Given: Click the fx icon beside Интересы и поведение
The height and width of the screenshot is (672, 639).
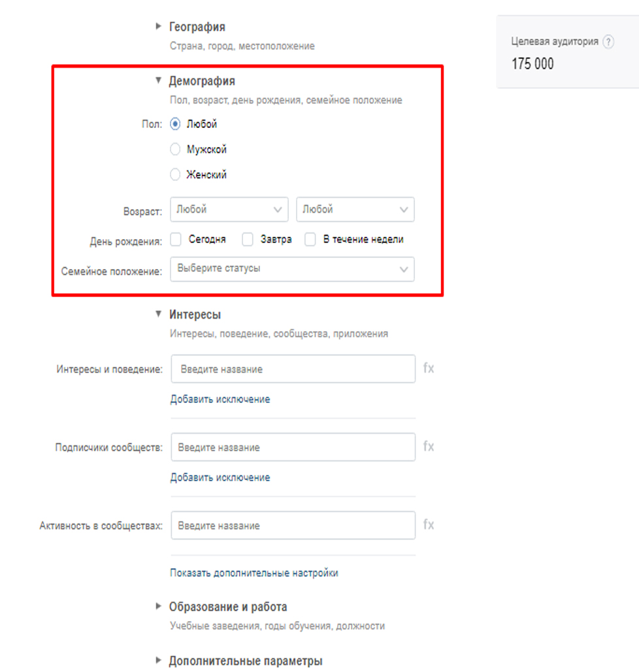Looking at the screenshot, I should [429, 368].
